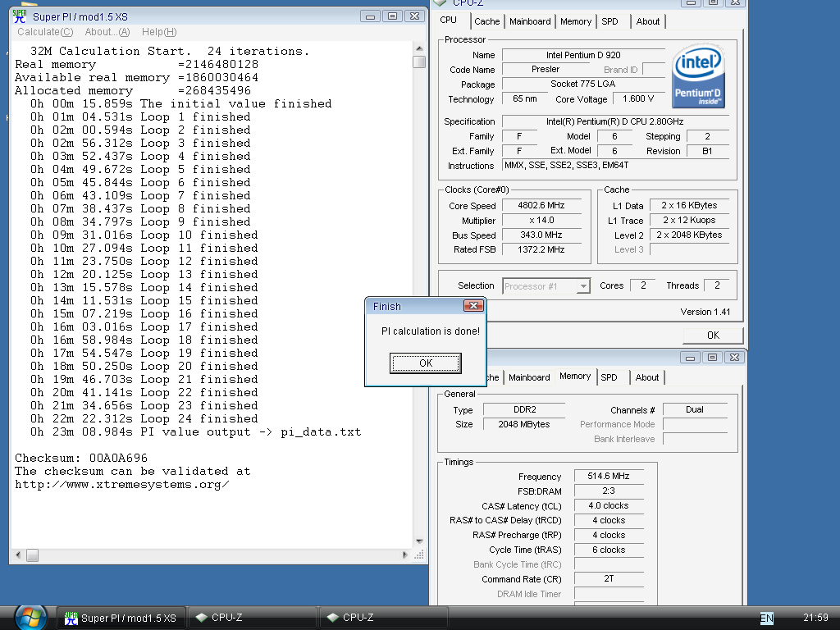Screen dimensions: 840x630
Task: Click the Windows Start orb
Action: point(30,618)
